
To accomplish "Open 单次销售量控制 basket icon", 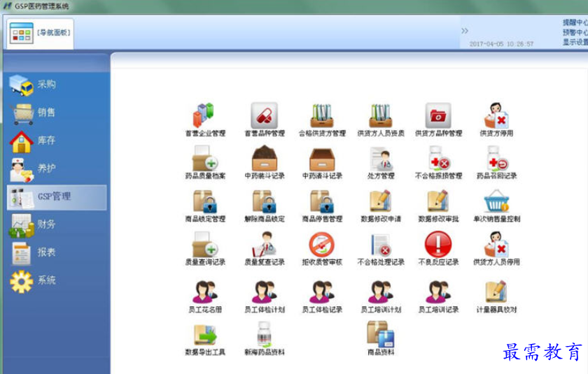I will click(x=496, y=202).
